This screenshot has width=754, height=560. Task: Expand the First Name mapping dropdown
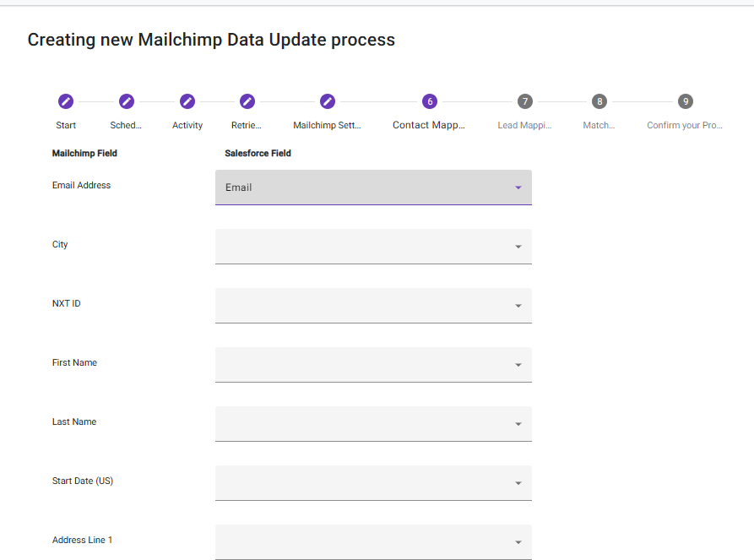[373, 365]
